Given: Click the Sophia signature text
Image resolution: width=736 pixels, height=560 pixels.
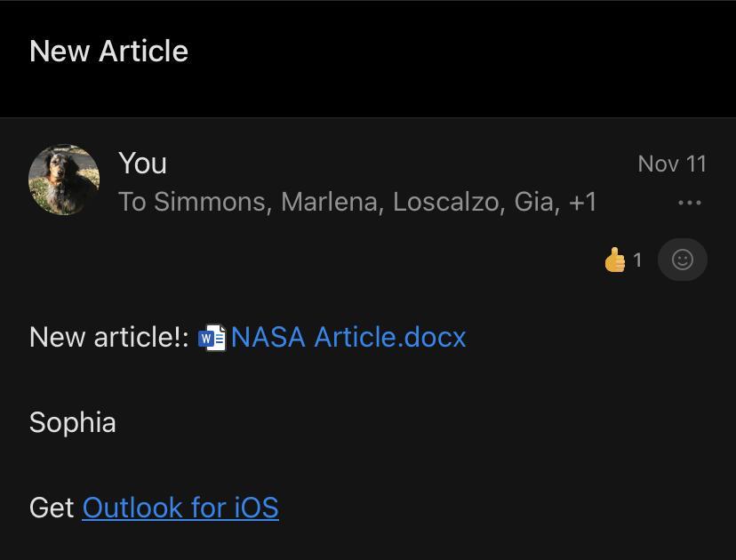Looking at the screenshot, I should (x=73, y=422).
